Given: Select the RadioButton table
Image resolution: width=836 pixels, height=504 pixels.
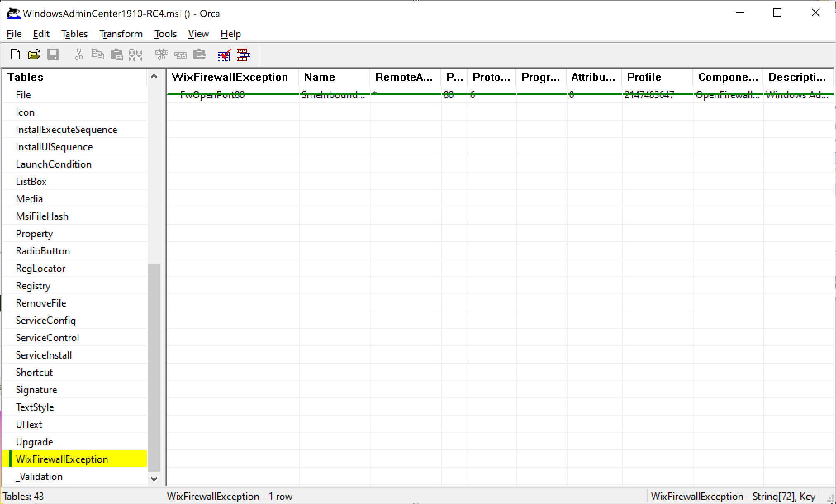Looking at the screenshot, I should click(x=75, y=251).
